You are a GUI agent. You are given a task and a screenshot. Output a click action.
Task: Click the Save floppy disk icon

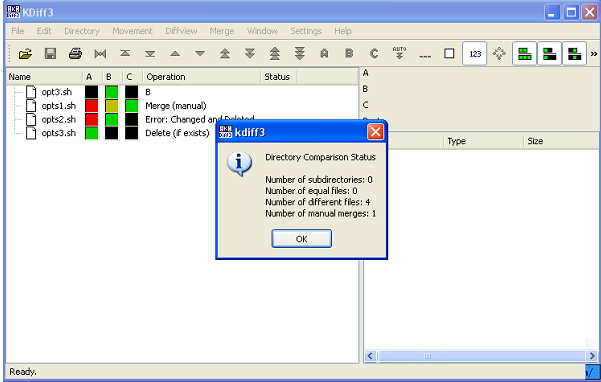click(50, 54)
